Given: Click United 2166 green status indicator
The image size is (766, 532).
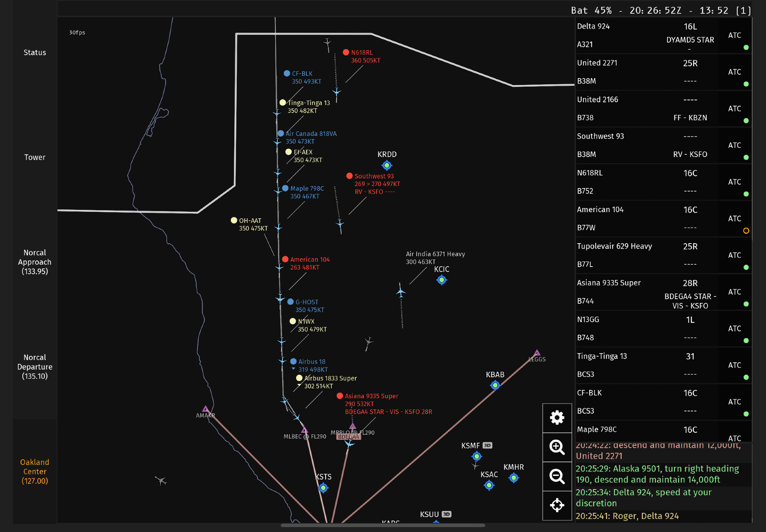Looking at the screenshot, I should 746,121.
